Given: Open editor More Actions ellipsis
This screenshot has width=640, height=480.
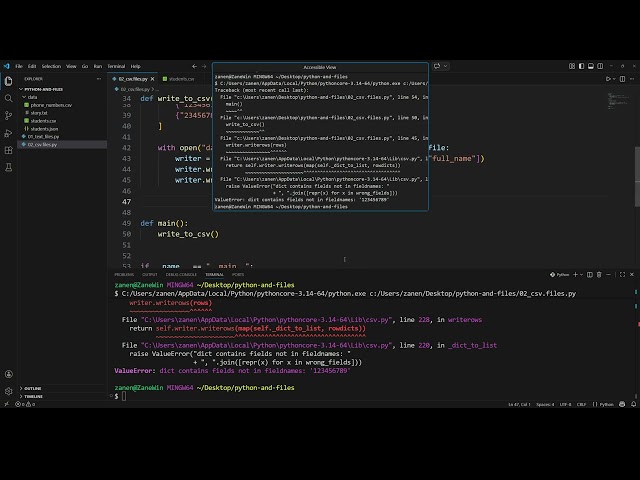Looking at the screenshot, I should (632, 79).
